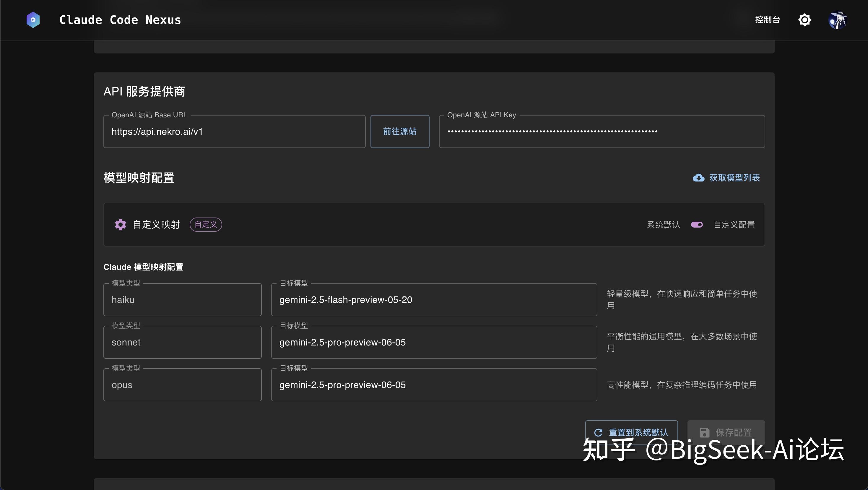Toggle the 系统默认/自定义配置 switch
Screen dimensions: 868x490
point(696,224)
